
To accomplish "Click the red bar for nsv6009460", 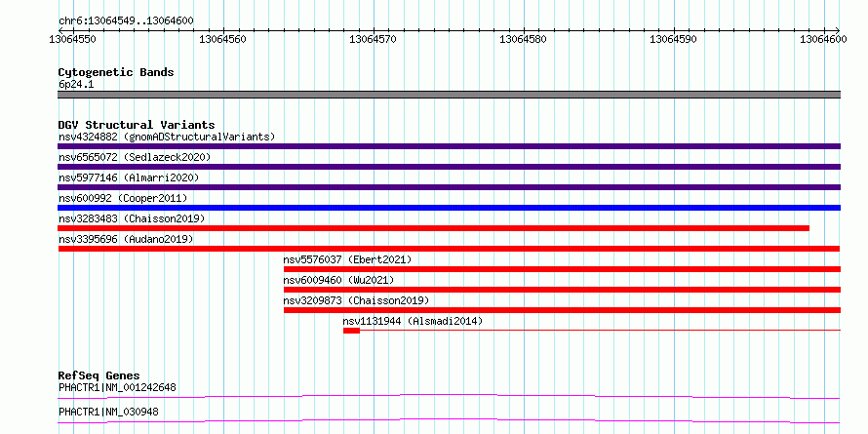I will tap(562, 290).
